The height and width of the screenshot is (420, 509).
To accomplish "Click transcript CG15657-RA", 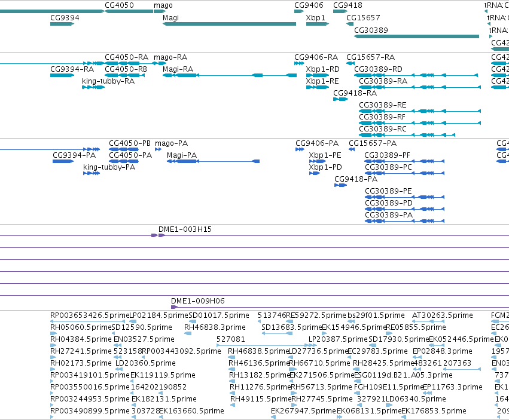I will (370, 57).
